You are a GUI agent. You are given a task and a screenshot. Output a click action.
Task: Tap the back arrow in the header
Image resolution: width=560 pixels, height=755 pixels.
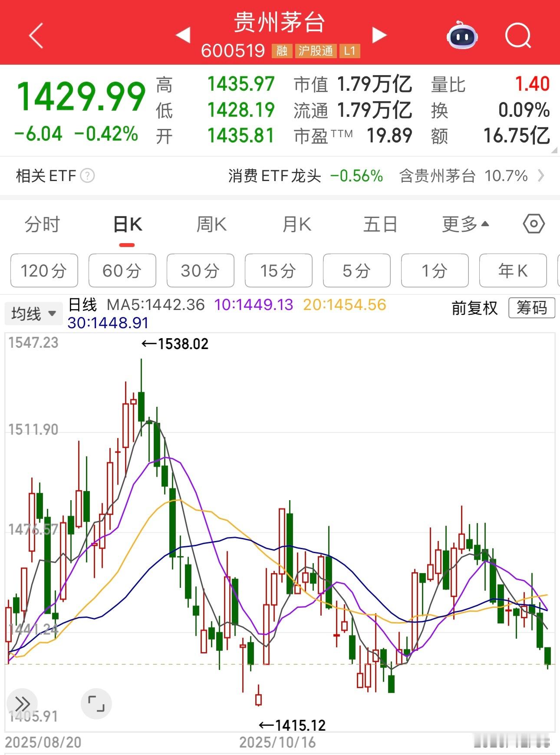[x=36, y=36]
